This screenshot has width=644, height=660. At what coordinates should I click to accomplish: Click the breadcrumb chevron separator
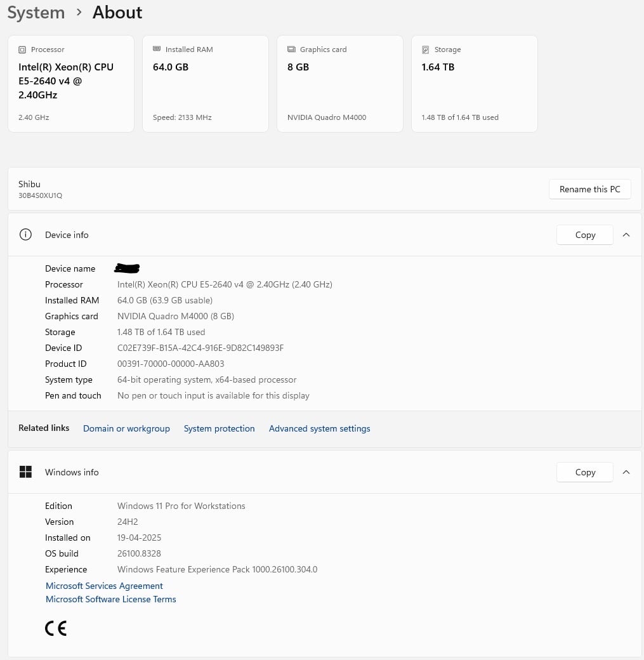79,13
